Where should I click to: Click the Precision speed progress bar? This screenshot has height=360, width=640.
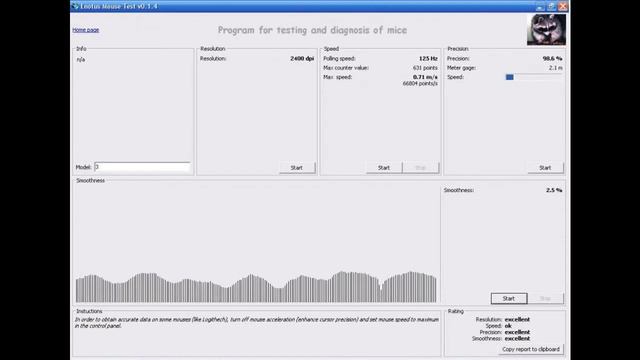click(x=534, y=77)
